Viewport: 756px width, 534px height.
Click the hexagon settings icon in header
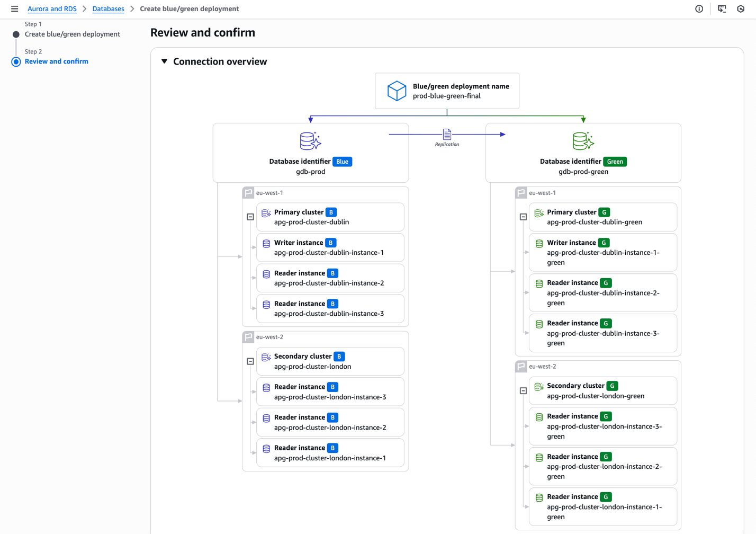[x=741, y=9]
